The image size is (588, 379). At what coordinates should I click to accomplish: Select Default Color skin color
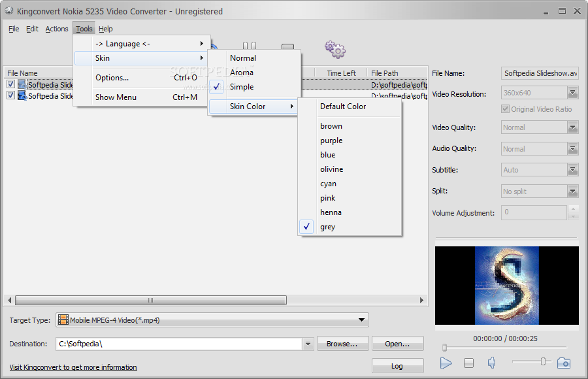tap(350, 107)
